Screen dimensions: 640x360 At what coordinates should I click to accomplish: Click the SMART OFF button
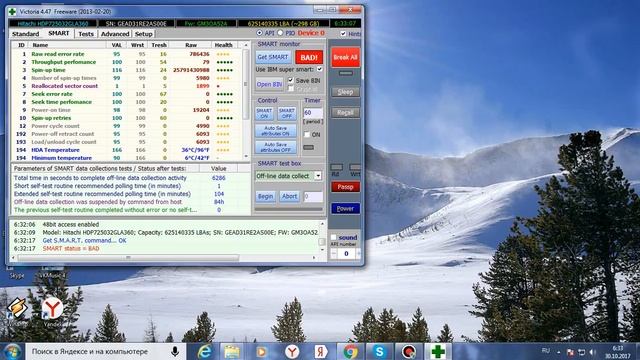[x=287, y=113]
